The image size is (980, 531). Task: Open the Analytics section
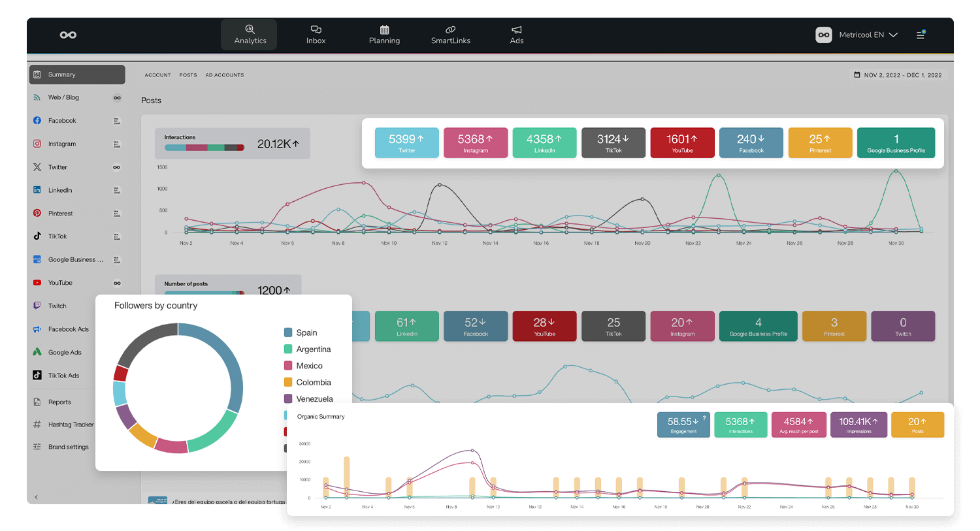pyautogui.click(x=250, y=35)
